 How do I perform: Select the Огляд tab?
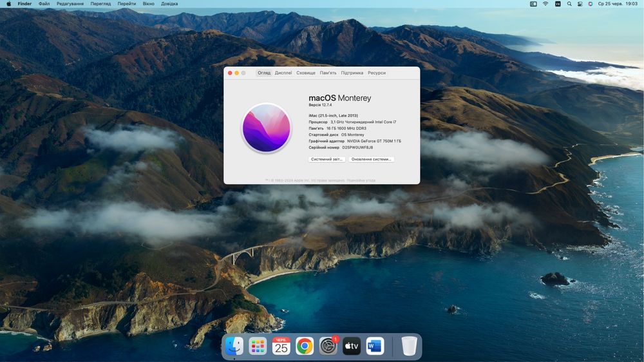pyautogui.click(x=264, y=73)
